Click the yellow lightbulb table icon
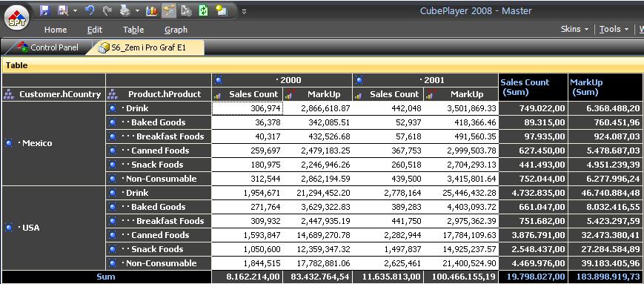644x284 pixels. (222, 10)
